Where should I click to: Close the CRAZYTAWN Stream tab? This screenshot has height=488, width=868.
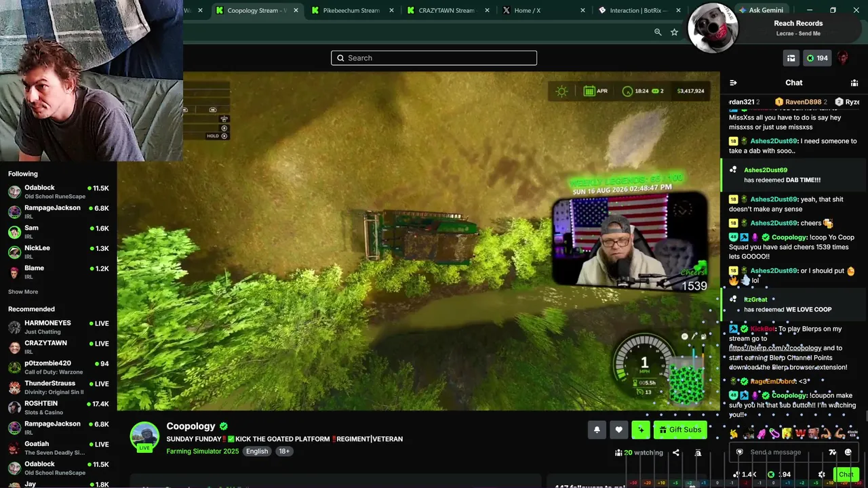[487, 10]
